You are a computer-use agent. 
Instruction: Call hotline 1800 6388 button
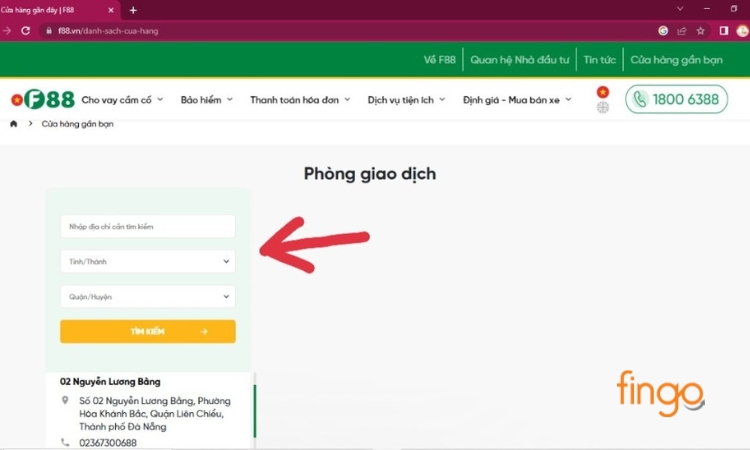coord(676,99)
